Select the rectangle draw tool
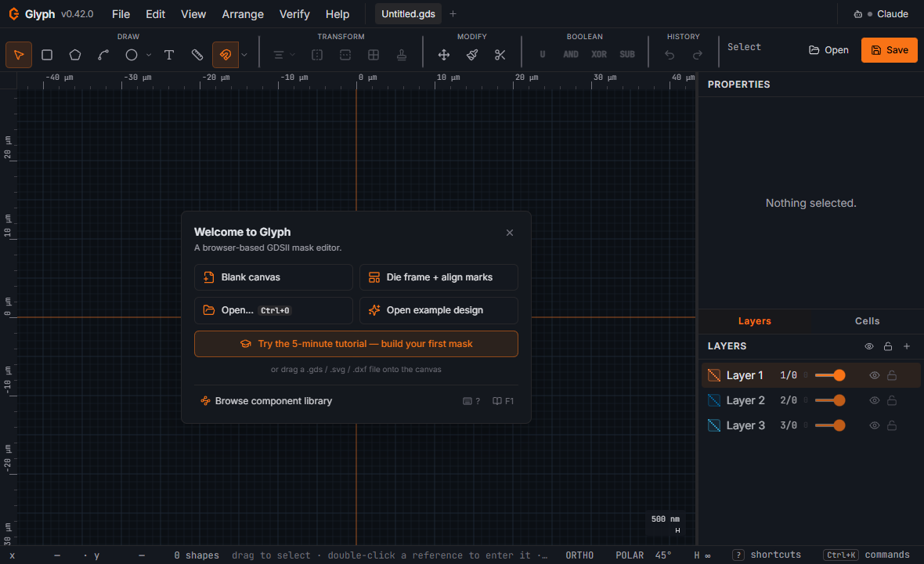The image size is (924, 564). tap(47, 55)
